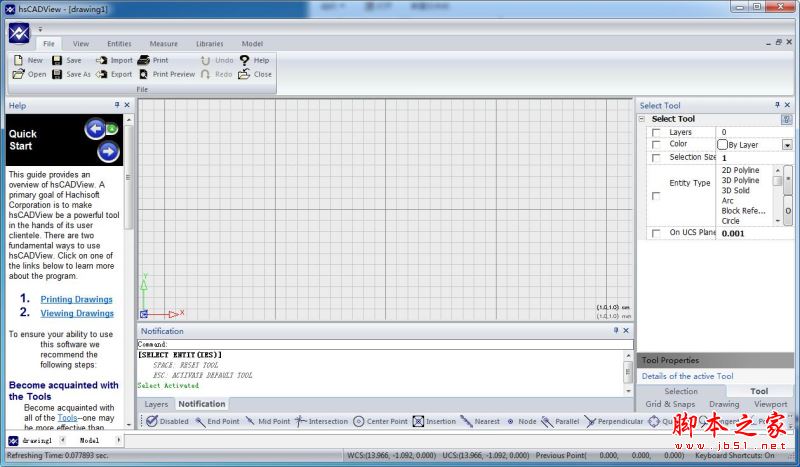Switch to the Selection tab
Viewport: 800px width, 467px height.
click(681, 391)
